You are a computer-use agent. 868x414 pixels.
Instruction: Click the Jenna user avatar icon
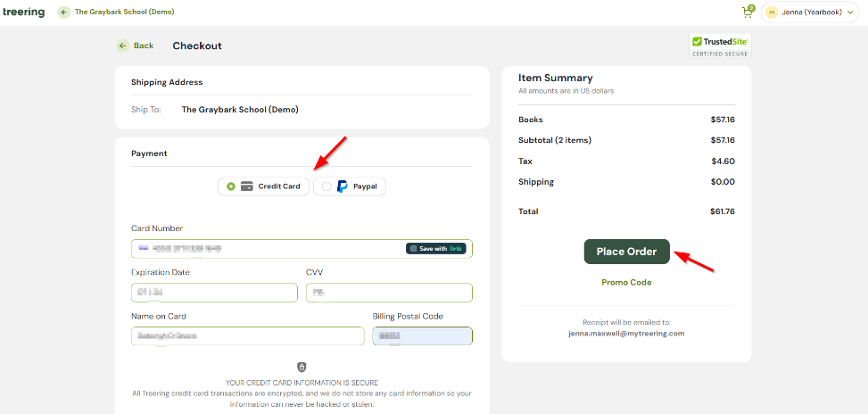point(772,12)
